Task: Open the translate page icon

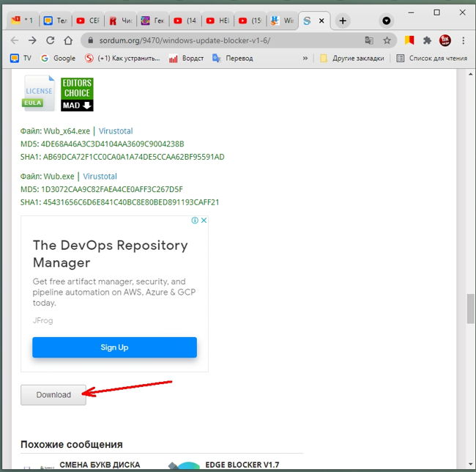Action: pyautogui.click(x=369, y=40)
